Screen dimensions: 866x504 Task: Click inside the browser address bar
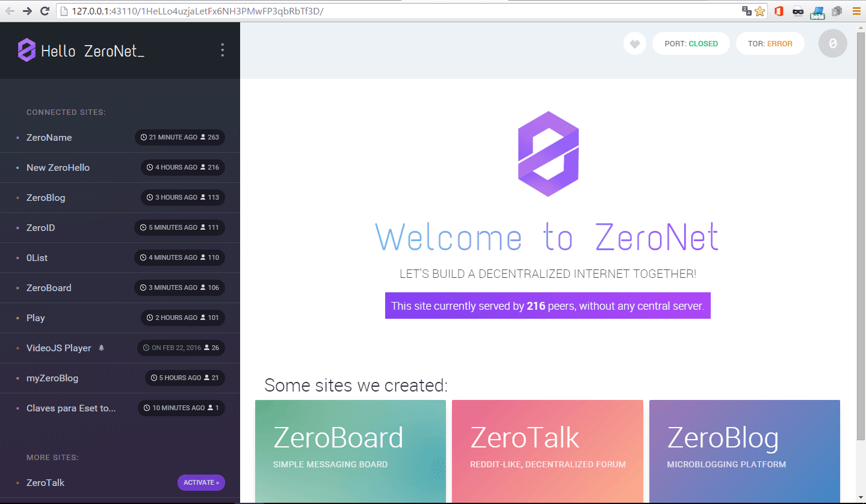pyautogui.click(x=361, y=11)
